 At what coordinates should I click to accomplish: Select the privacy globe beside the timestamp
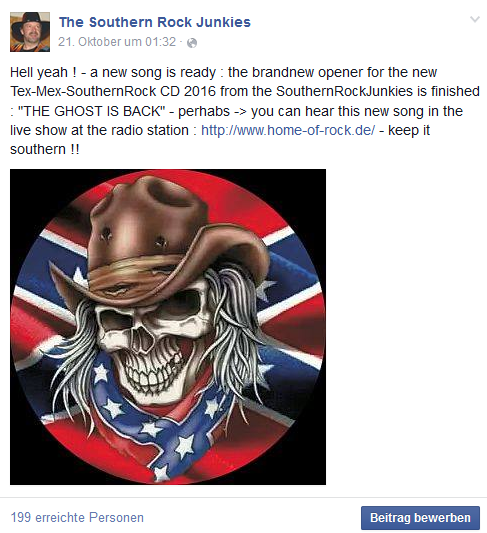pos(192,43)
